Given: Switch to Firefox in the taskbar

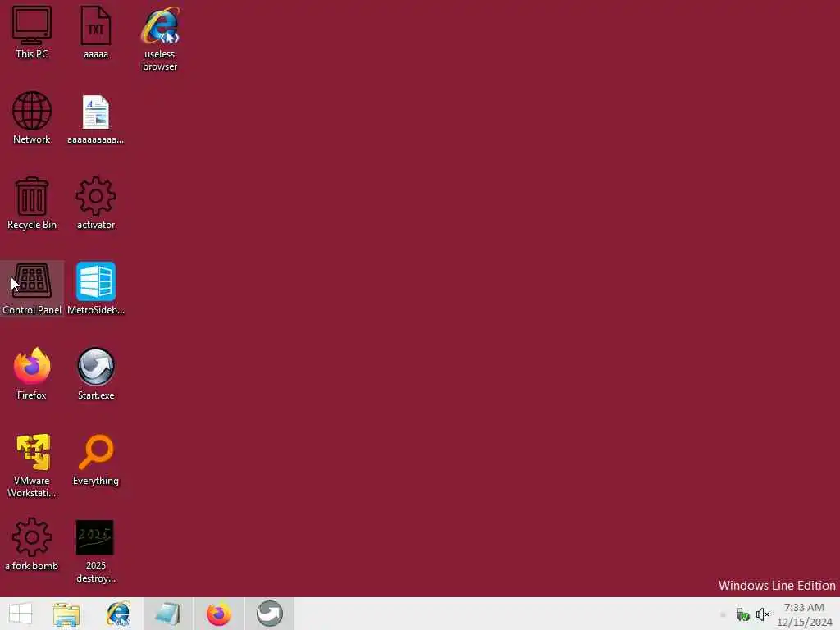Looking at the screenshot, I should tap(218, 614).
